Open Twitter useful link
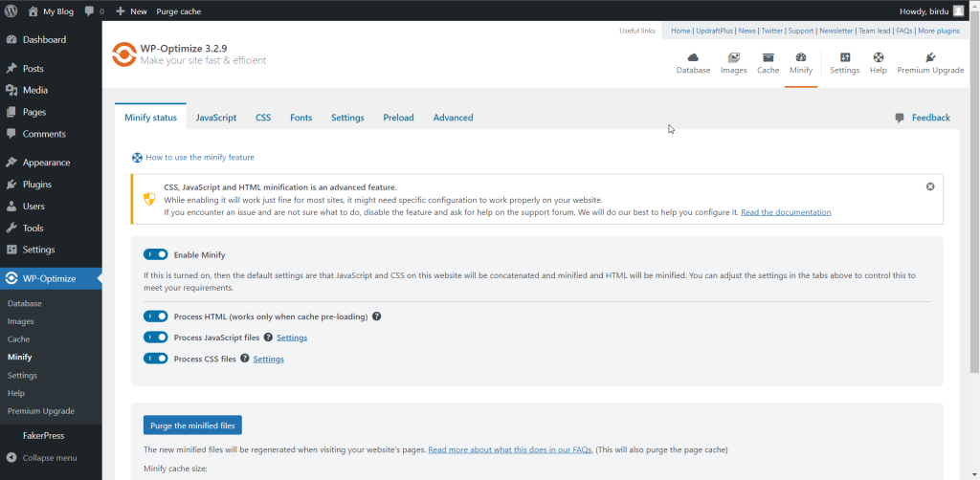The image size is (980, 480). coord(772,31)
